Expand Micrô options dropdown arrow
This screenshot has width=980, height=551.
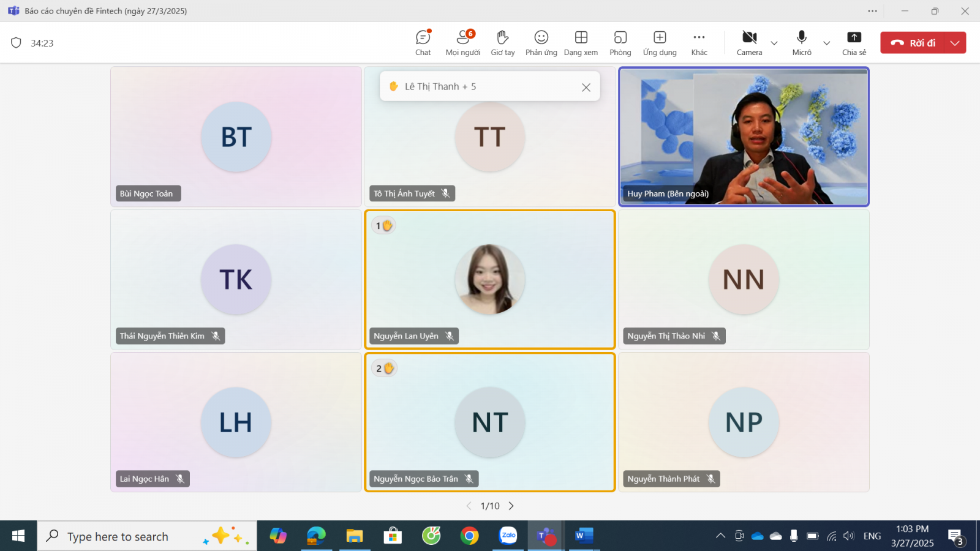coord(826,43)
